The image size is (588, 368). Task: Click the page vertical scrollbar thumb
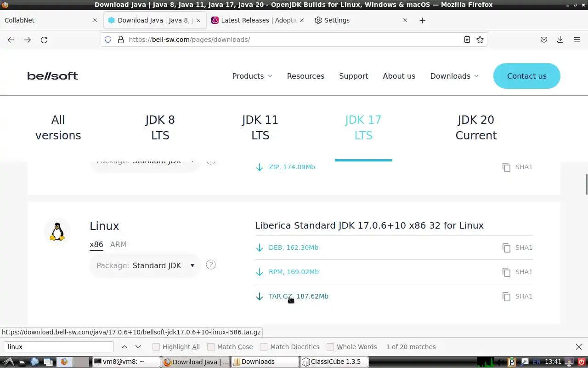(x=586, y=184)
